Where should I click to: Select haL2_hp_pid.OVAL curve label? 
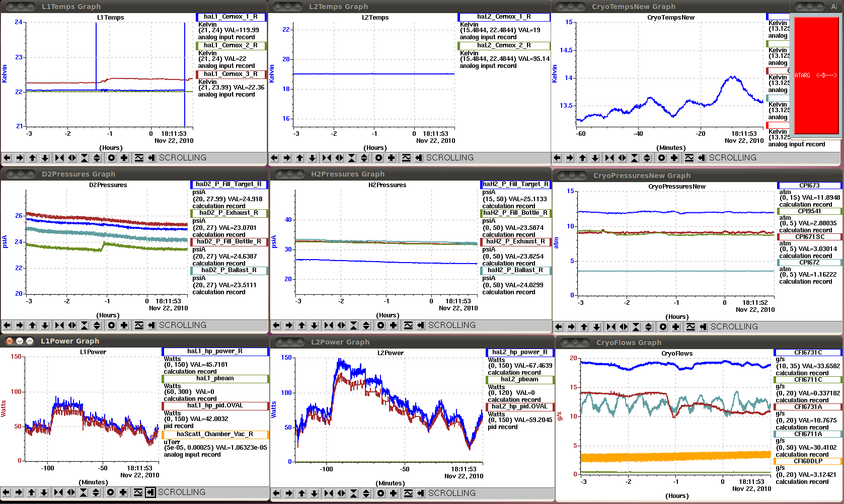519,406
